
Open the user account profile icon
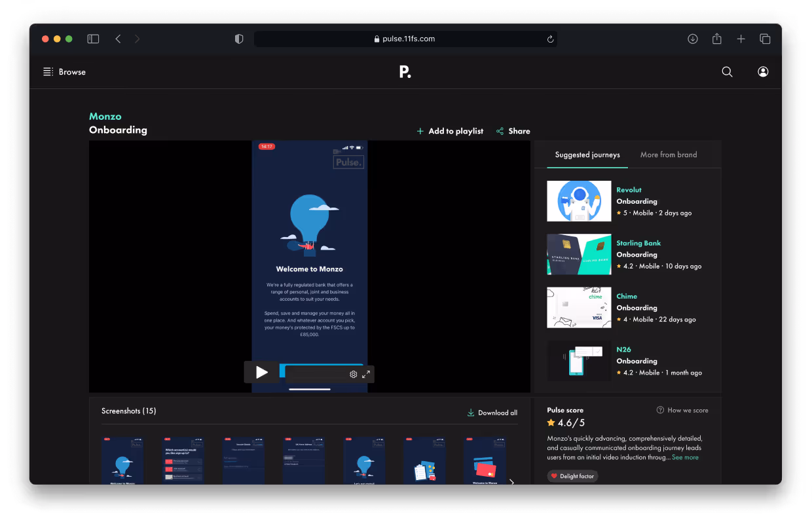(763, 72)
